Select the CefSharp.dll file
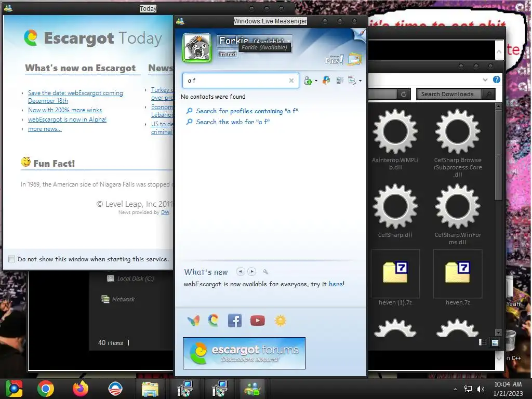532x399 pixels. 395,210
